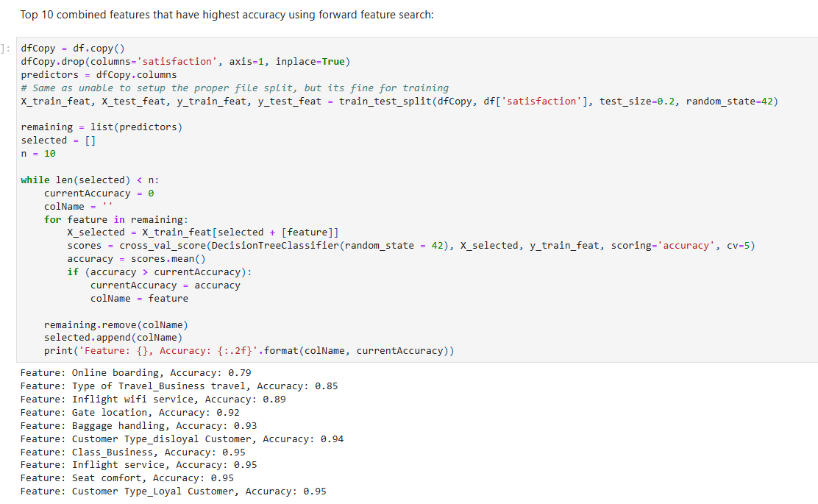
Task: Click the predictors = dfCopy.columns line
Action: 99,74
